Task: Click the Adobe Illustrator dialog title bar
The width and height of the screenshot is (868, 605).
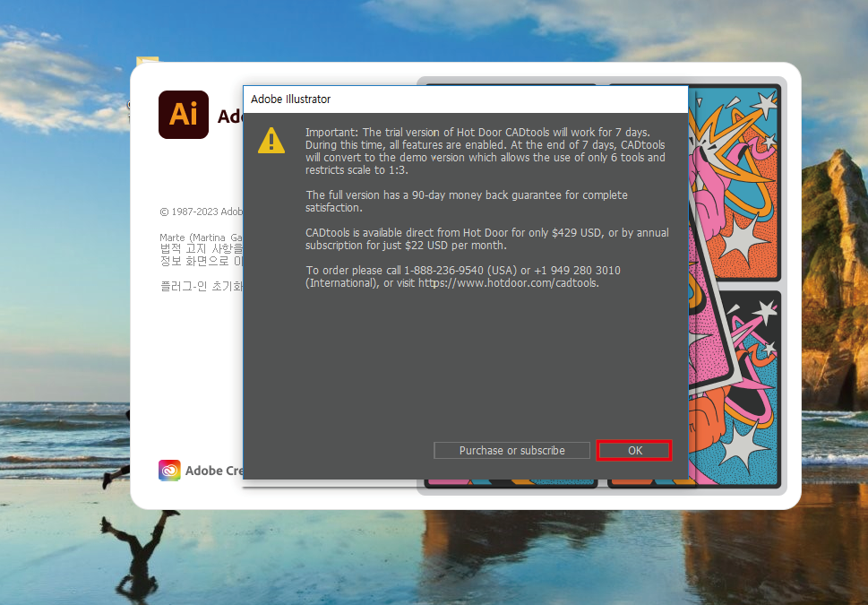Action: 465,99
